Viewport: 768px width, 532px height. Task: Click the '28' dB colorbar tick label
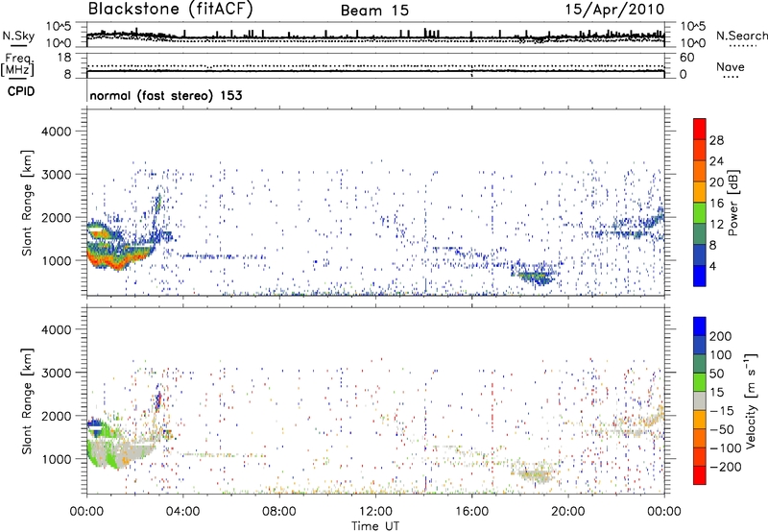pos(716,140)
